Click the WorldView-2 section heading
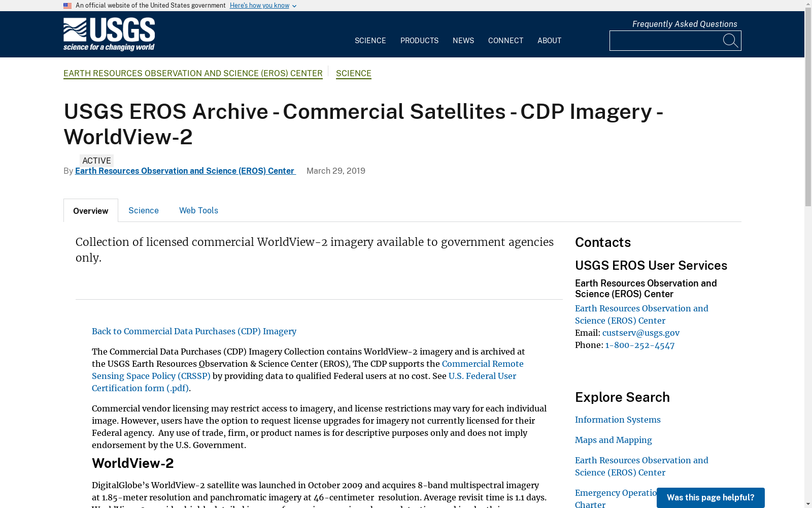 coord(133,463)
